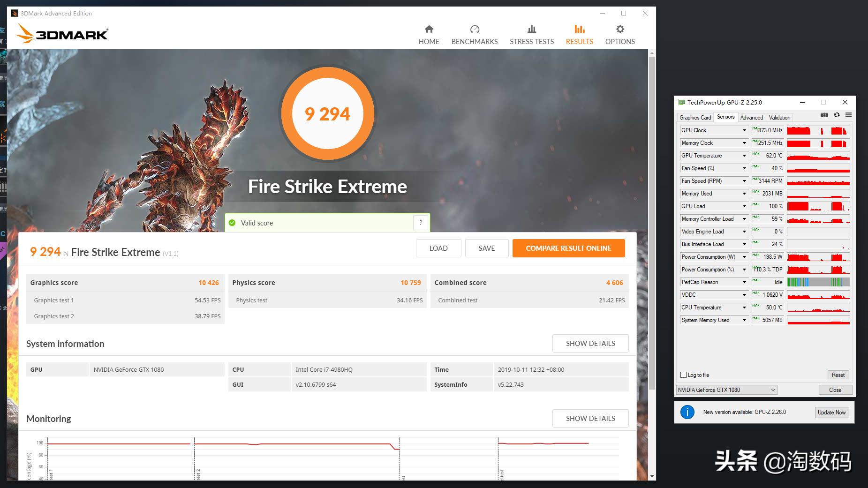The image size is (868, 488).
Task: Open the Benchmarks section icon
Action: pos(475,29)
